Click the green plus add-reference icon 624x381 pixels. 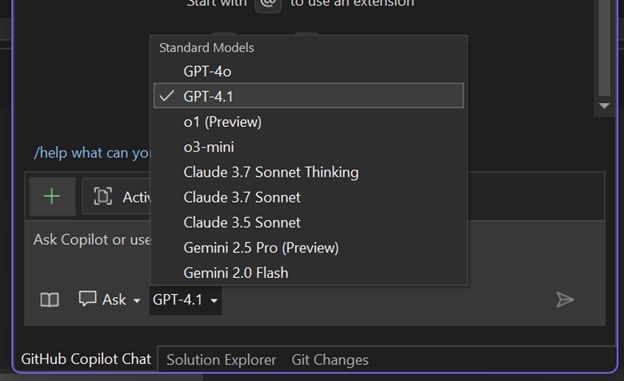click(52, 196)
